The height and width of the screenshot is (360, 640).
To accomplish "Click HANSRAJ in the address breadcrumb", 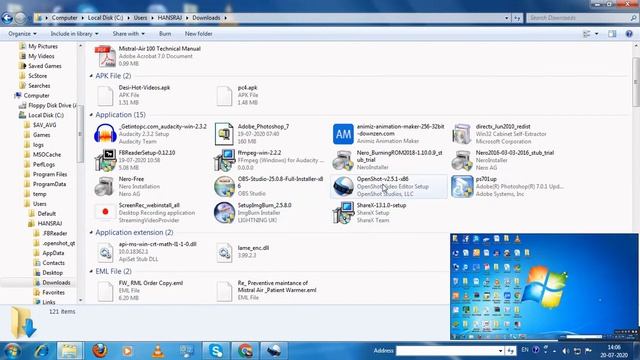I will pyautogui.click(x=170, y=18).
